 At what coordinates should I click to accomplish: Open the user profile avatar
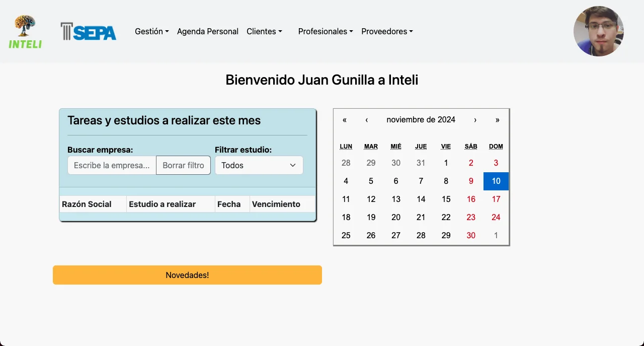click(x=598, y=31)
